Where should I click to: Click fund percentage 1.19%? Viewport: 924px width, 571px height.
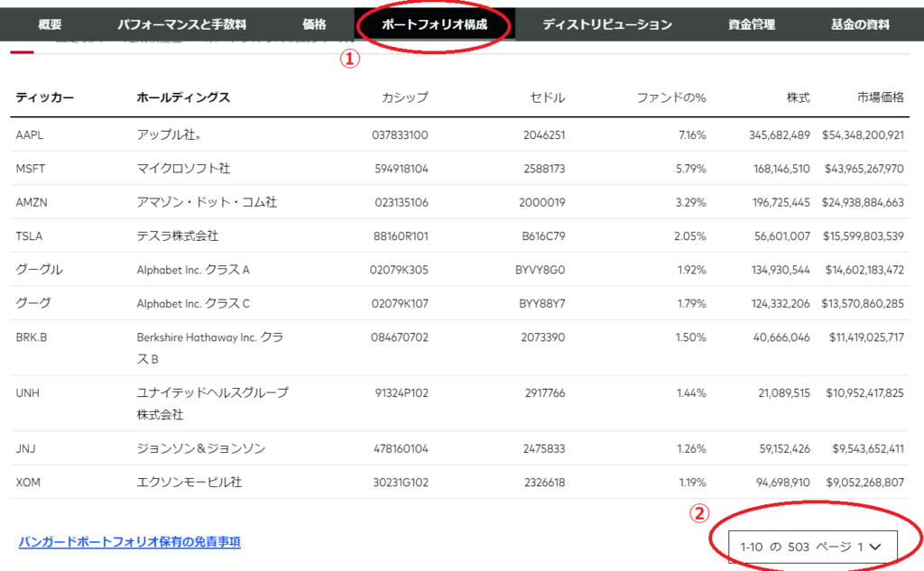692,482
